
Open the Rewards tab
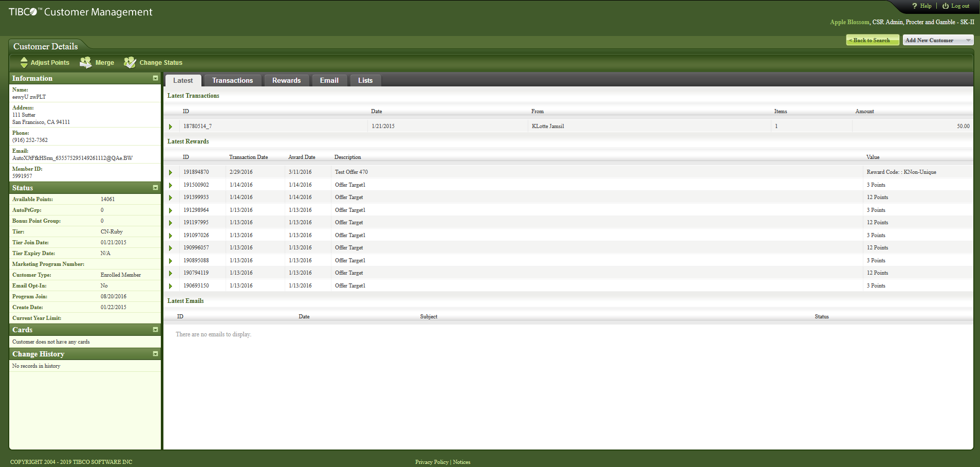click(286, 80)
